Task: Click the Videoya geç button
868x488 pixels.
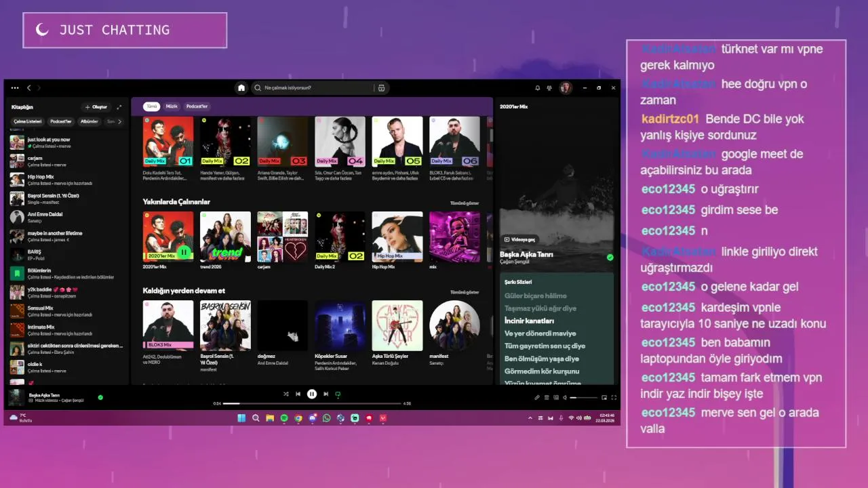Action: (519, 239)
